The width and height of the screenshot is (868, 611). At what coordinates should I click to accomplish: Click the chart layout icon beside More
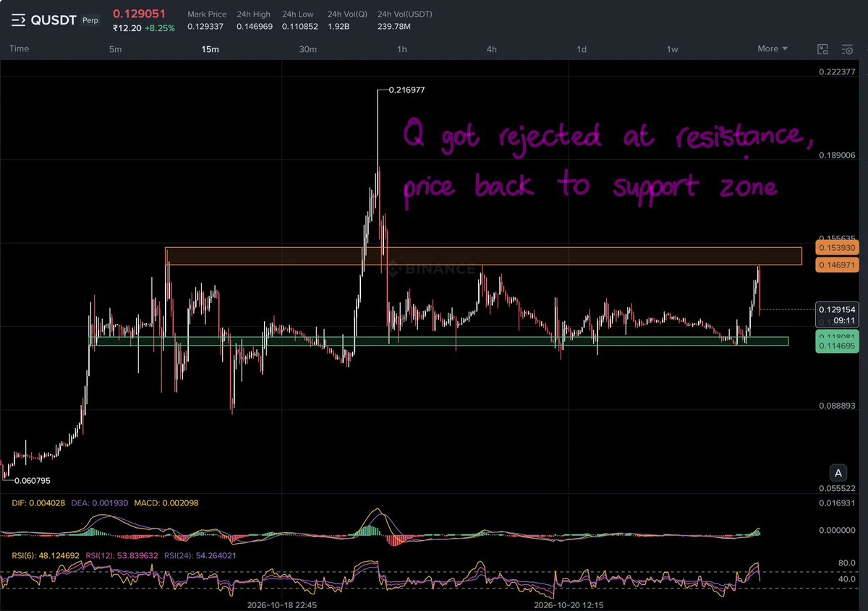[822, 49]
